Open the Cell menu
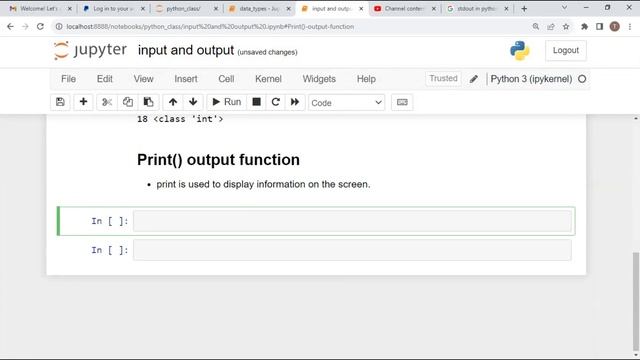Viewport: 640px width, 360px height. pyautogui.click(x=226, y=79)
